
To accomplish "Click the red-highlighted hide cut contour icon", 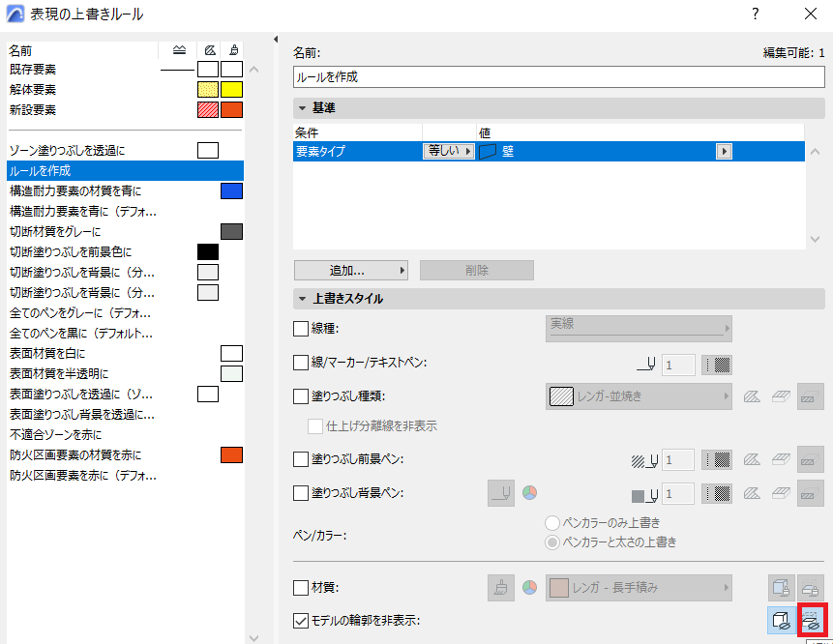I will 811,620.
